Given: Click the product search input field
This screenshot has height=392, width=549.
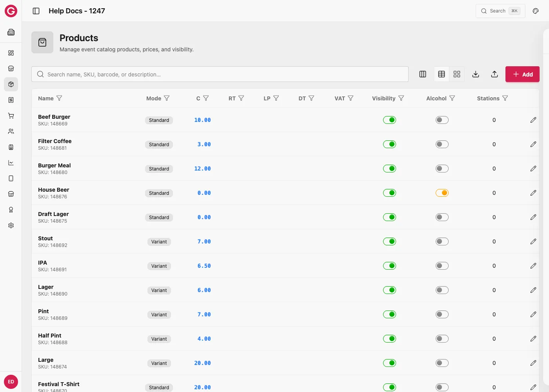Looking at the screenshot, I should click(x=220, y=74).
